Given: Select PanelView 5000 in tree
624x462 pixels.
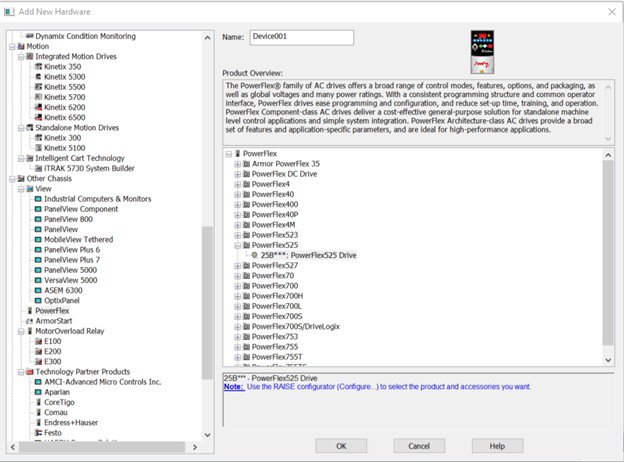Looking at the screenshot, I should (70, 270).
